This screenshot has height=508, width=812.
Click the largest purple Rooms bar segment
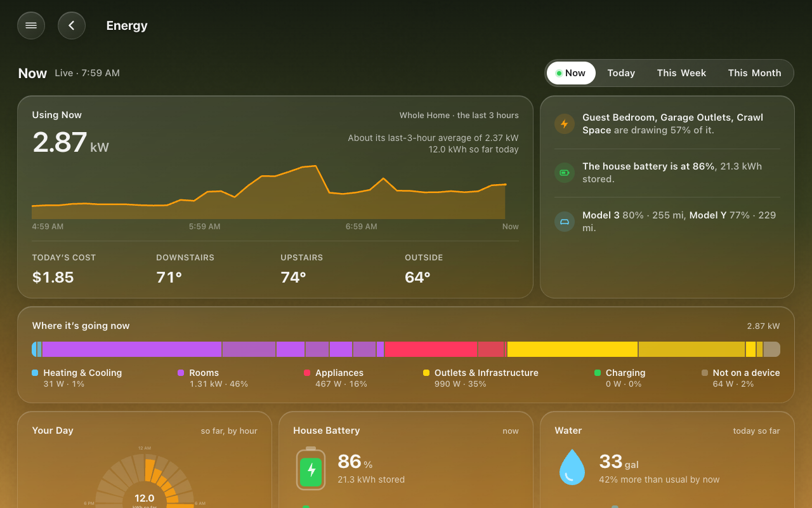pyautogui.click(x=132, y=349)
